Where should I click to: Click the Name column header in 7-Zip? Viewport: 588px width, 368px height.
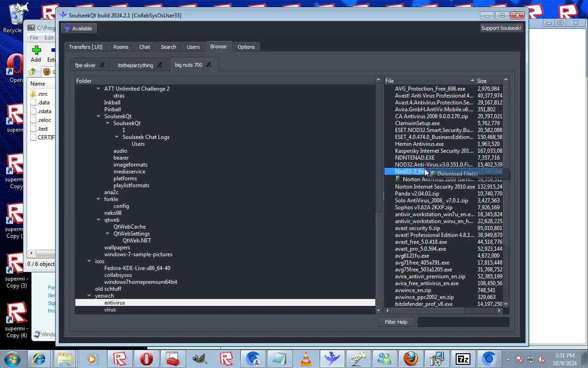[41, 84]
